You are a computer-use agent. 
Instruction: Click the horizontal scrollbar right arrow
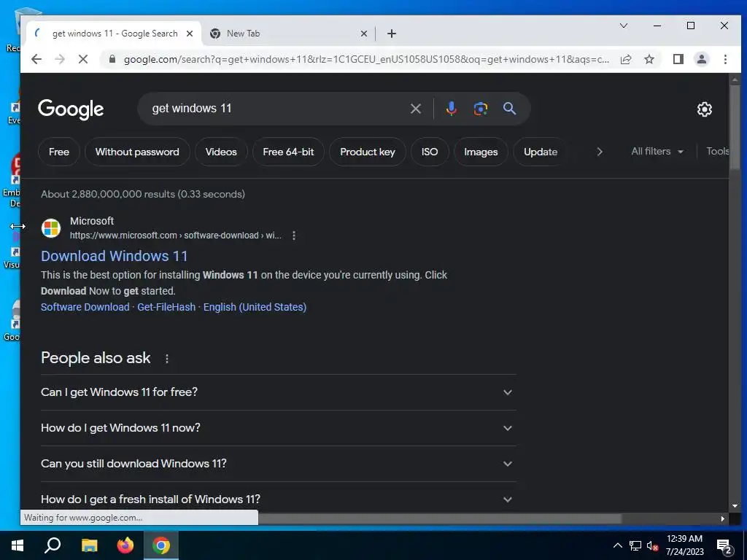(723, 518)
